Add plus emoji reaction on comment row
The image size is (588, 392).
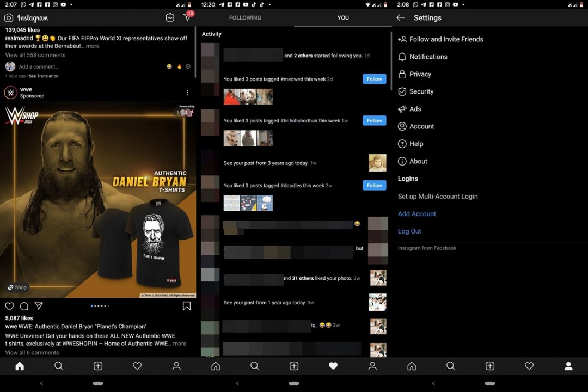188,66
